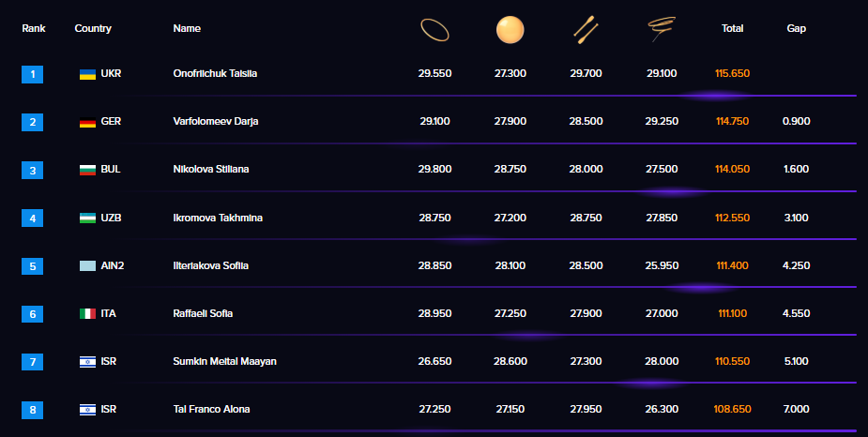Click the Name column header
The image size is (868, 437).
188,28
